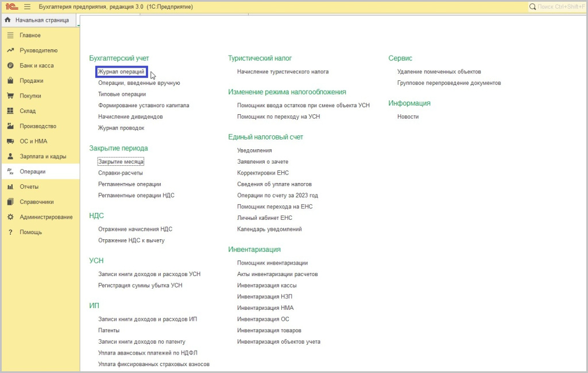The width and height of the screenshot is (588, 373).
Task: Click the search field Поиск Ctrl+Shift+F
Action: [560, 7]
